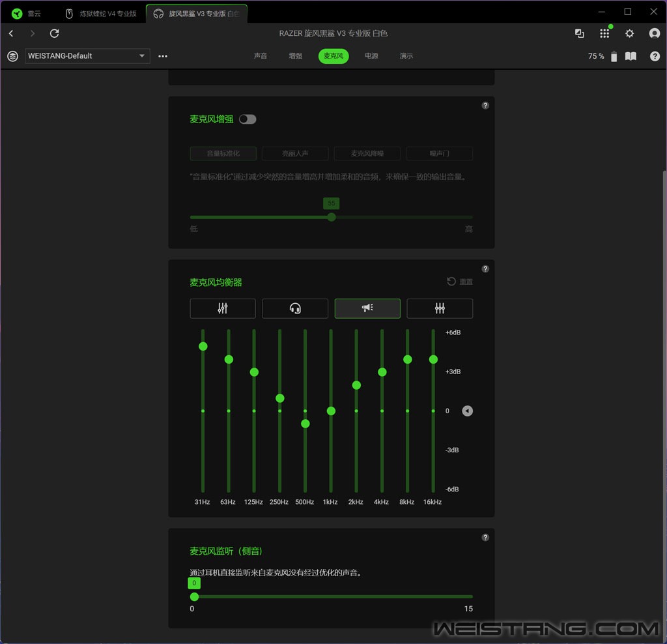This screenshot has width=667, height=644.
Task: Switch to the 电源 tab
Action: 371,56
